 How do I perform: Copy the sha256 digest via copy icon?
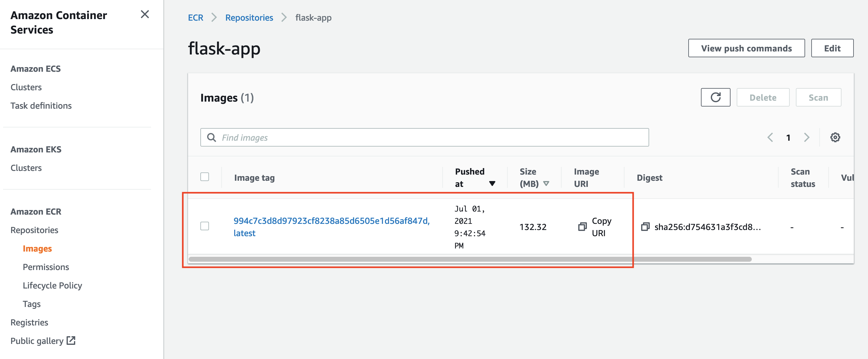point(645,227)
